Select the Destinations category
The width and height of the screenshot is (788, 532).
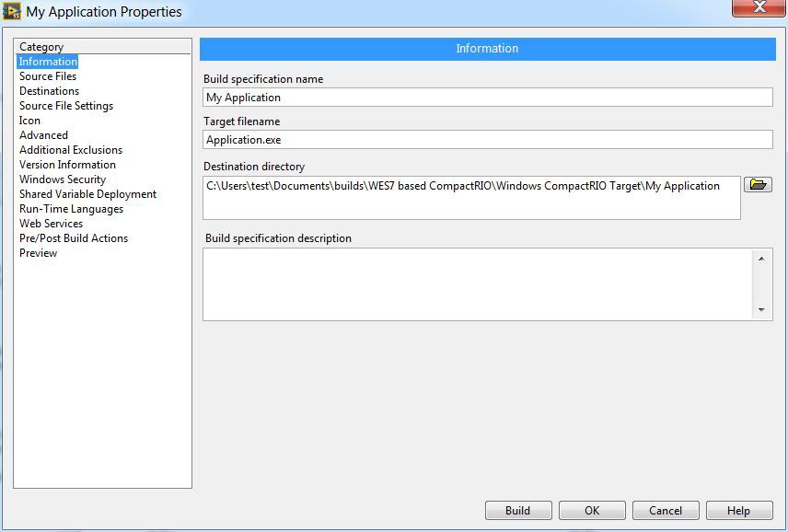point(49,91)
